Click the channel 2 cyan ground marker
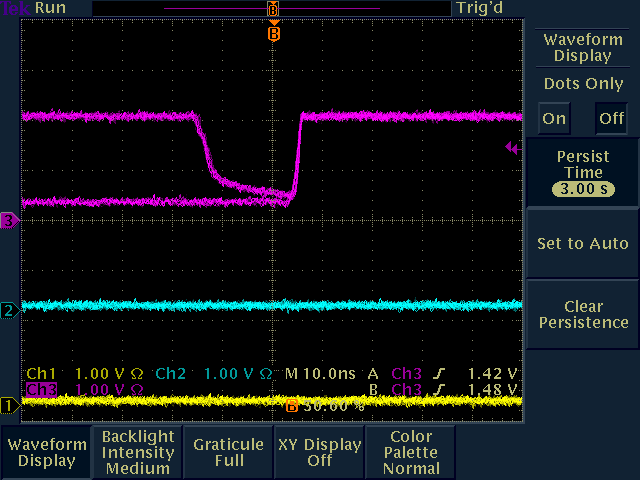This screenshot has height=480, width=640. point(8,310)
